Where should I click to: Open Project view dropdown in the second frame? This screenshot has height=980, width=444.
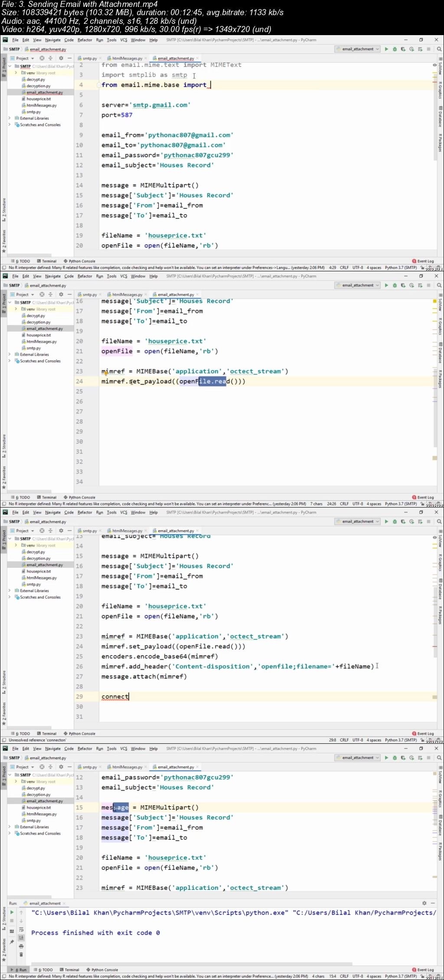pyautogui.click(x=23, y=294)
